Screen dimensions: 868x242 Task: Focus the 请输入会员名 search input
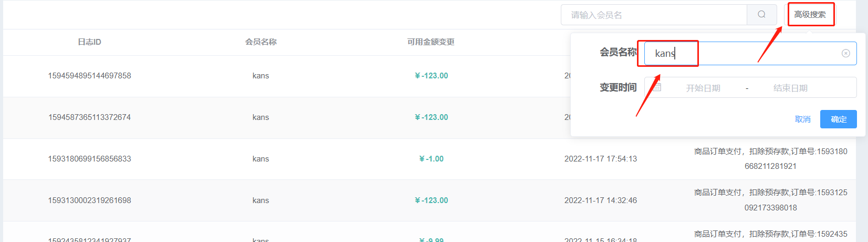click(654, 15)
